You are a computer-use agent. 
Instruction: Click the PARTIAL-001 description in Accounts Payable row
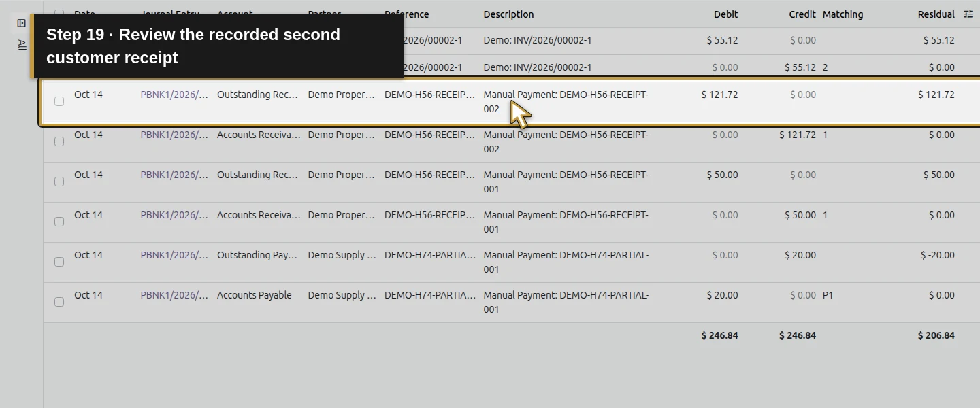point(566,302)
